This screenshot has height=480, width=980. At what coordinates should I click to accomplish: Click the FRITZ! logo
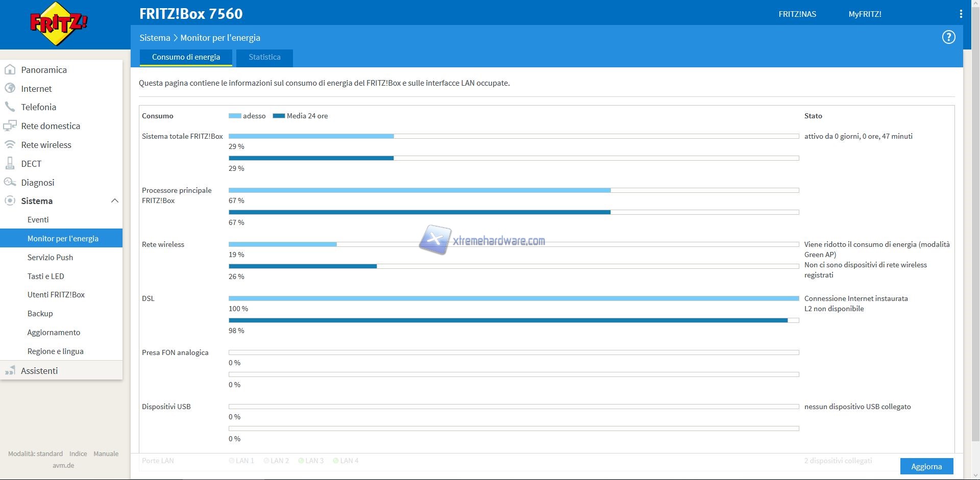(59, 24)
